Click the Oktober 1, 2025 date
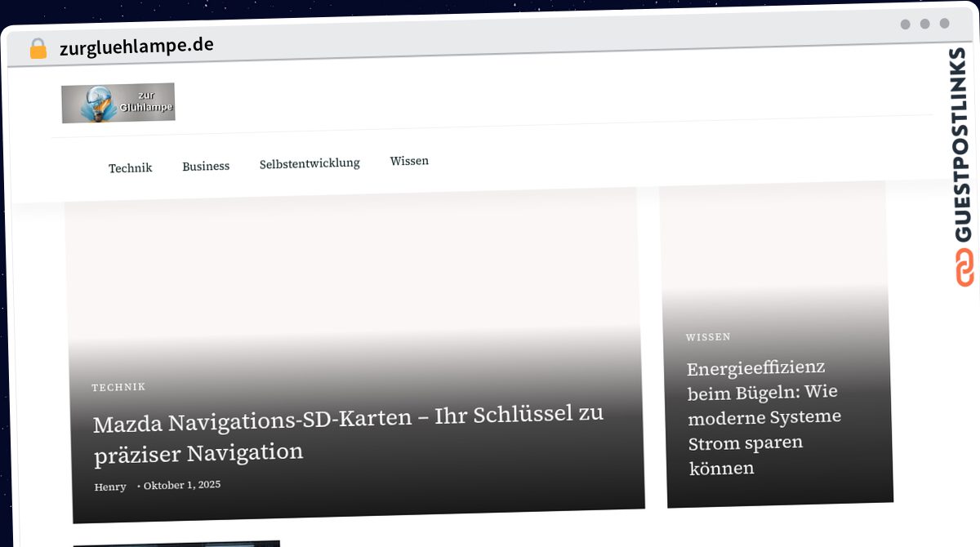This screenshot has height=547, width=980. [x=182, y=485]
